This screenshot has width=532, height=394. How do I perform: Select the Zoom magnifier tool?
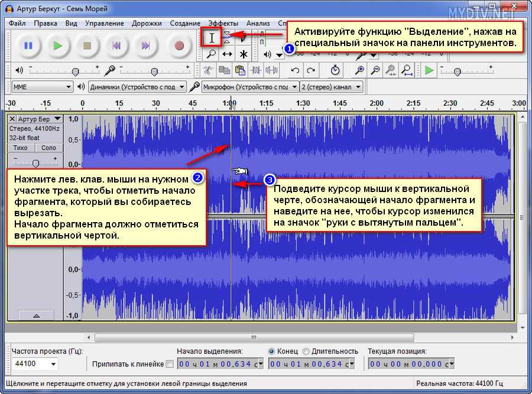(212, 54)
